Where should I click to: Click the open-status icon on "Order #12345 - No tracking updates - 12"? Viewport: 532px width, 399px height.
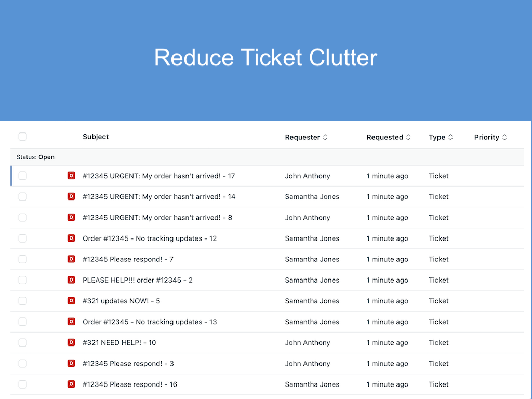[x=71, y=238]
